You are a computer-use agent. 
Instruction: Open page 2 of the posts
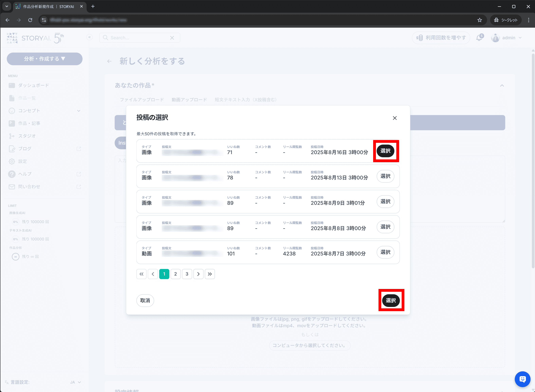coord(176,274)
